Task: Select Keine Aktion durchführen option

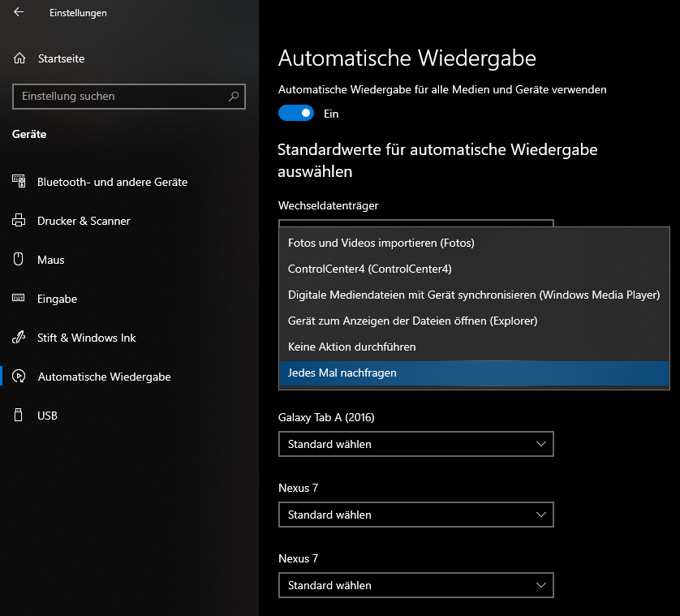Action: click(352, 347)
